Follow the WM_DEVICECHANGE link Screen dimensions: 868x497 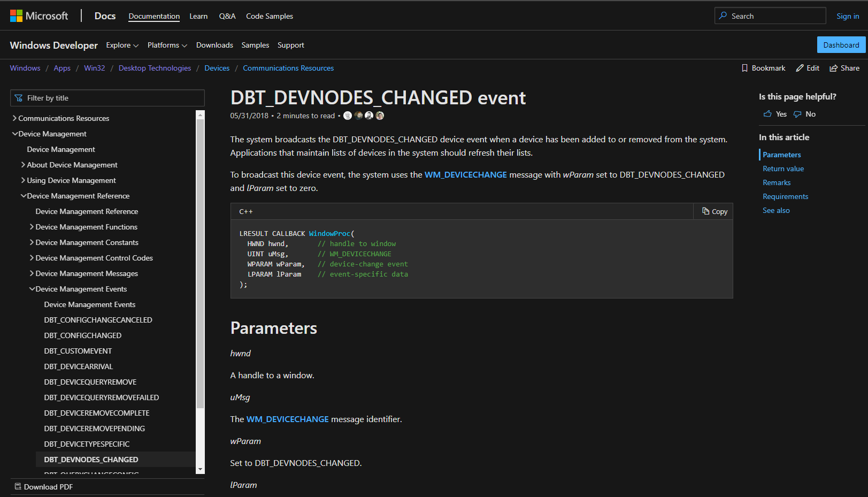(466, 174)
